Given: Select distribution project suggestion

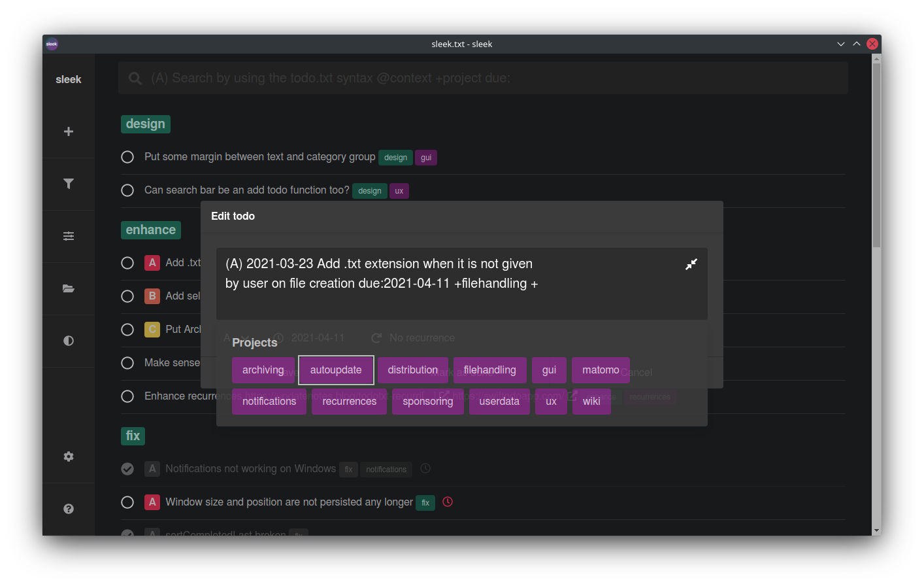Looking at the screenshot, I should pyautogui.click(x=413, y=370).
